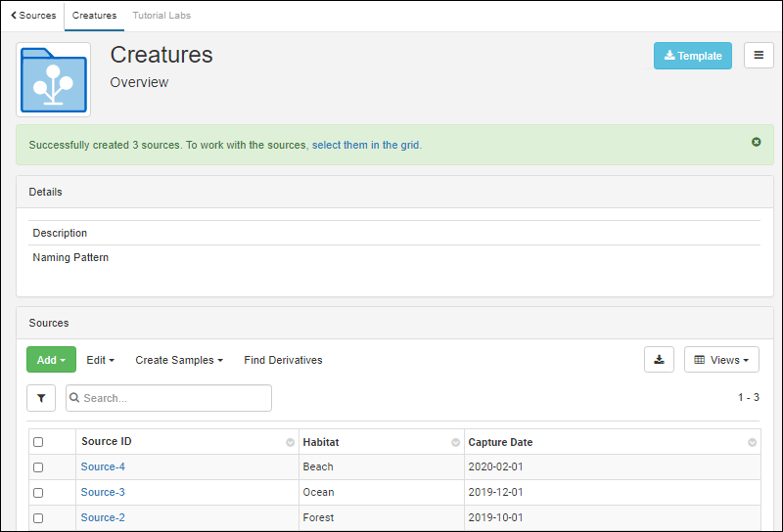783x532 pixels.
Task: Click the Template download button
Action: click(x=692, y=56)
